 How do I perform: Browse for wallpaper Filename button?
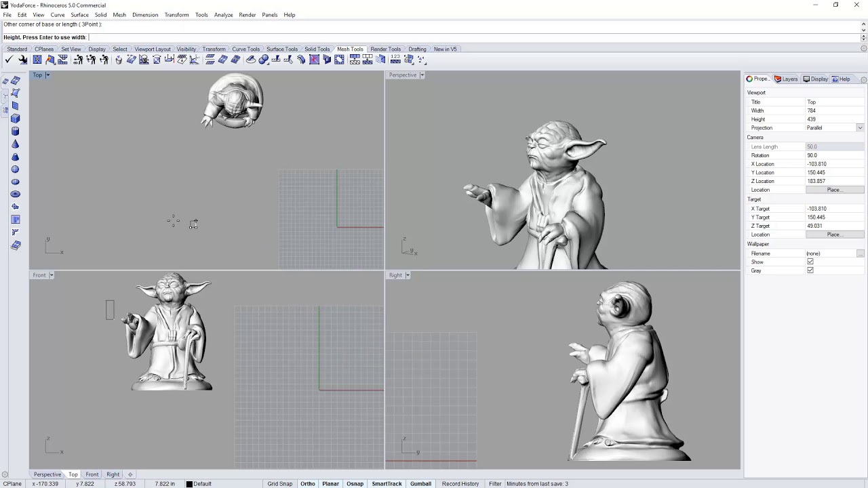click(x=860, y=253)
